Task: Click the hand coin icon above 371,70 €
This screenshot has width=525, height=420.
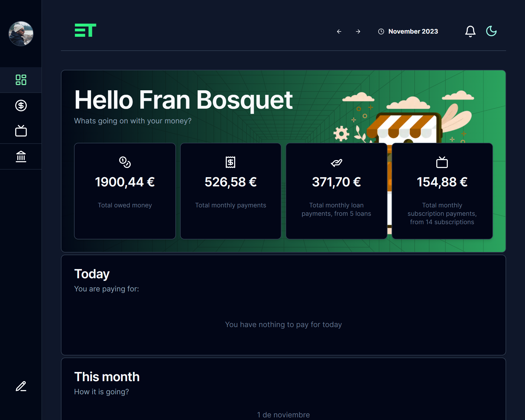Action: (337, 163)
